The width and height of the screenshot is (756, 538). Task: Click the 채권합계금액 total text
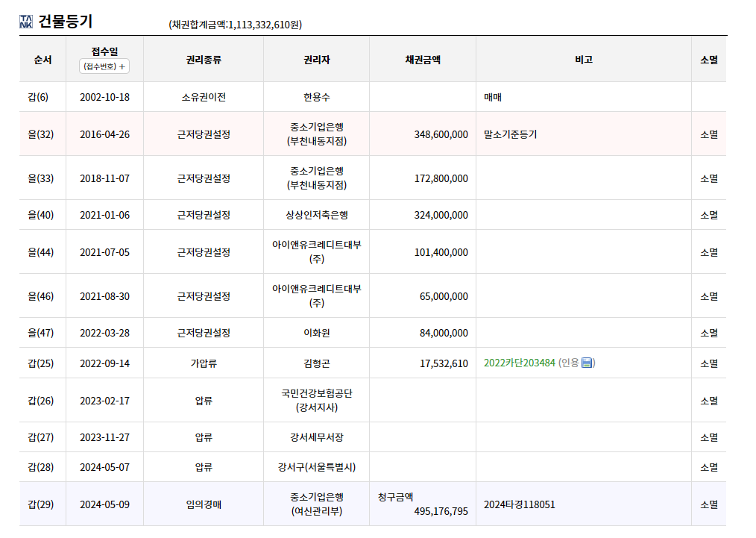click(236, 25)
